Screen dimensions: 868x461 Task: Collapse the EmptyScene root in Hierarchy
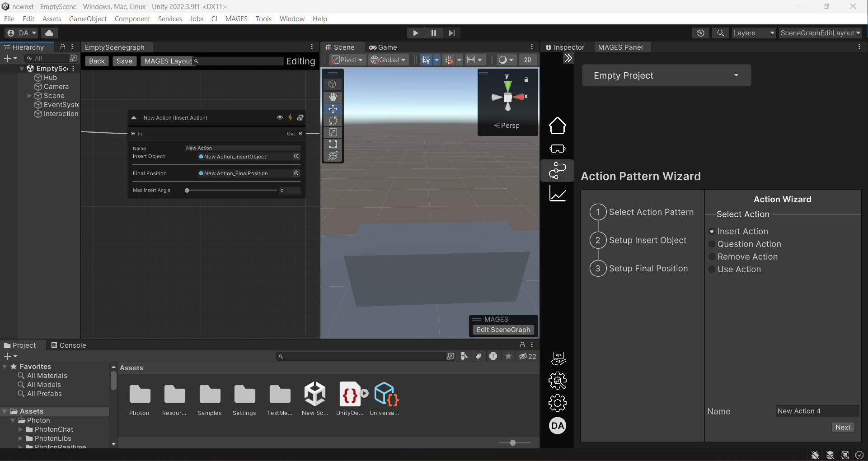click(x=21, y=69)
